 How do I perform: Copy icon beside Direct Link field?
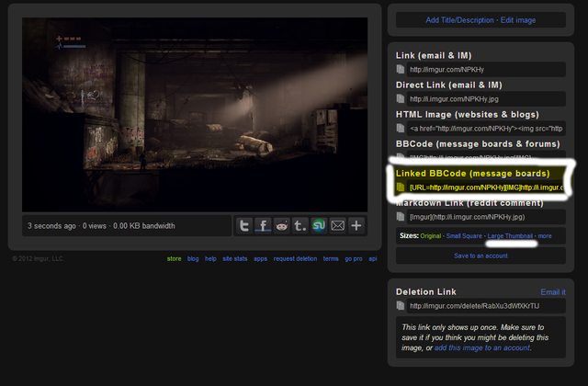tap(401, 98)
